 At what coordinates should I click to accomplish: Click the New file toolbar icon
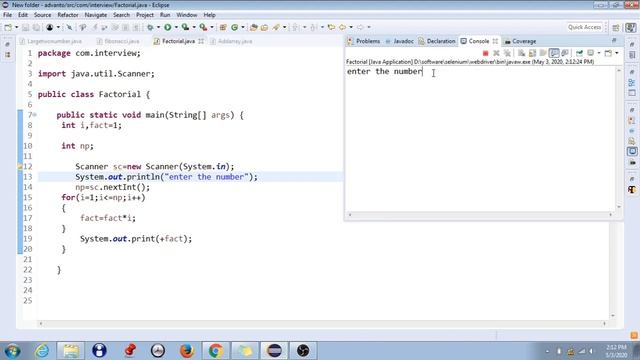[8, 27]
